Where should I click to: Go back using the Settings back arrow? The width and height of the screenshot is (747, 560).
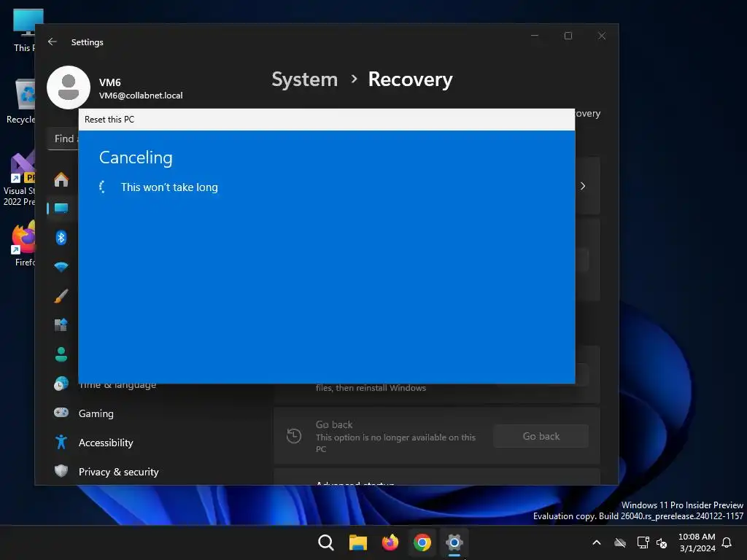click(53, 42)
